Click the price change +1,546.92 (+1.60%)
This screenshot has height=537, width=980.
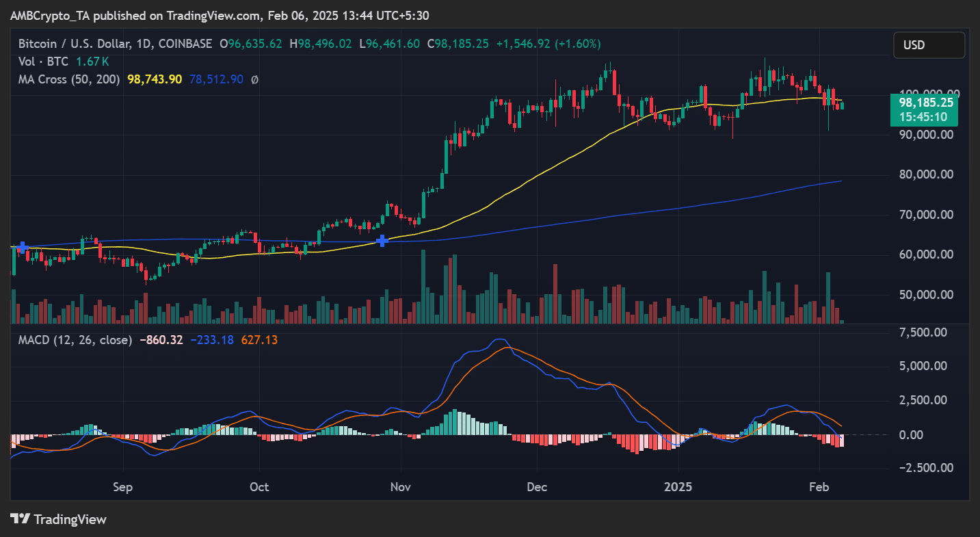548,44
